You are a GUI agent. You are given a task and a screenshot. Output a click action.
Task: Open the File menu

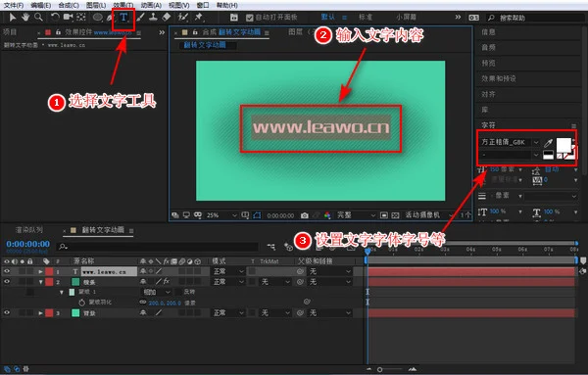click(14, 5)
